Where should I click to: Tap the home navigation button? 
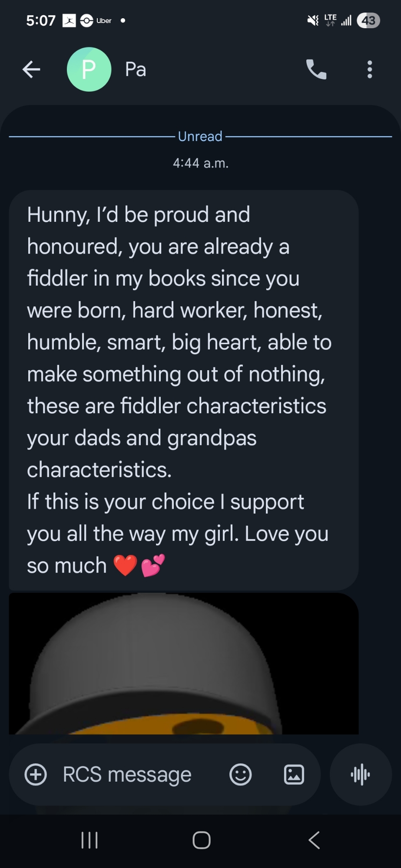[x=202, y=840]
